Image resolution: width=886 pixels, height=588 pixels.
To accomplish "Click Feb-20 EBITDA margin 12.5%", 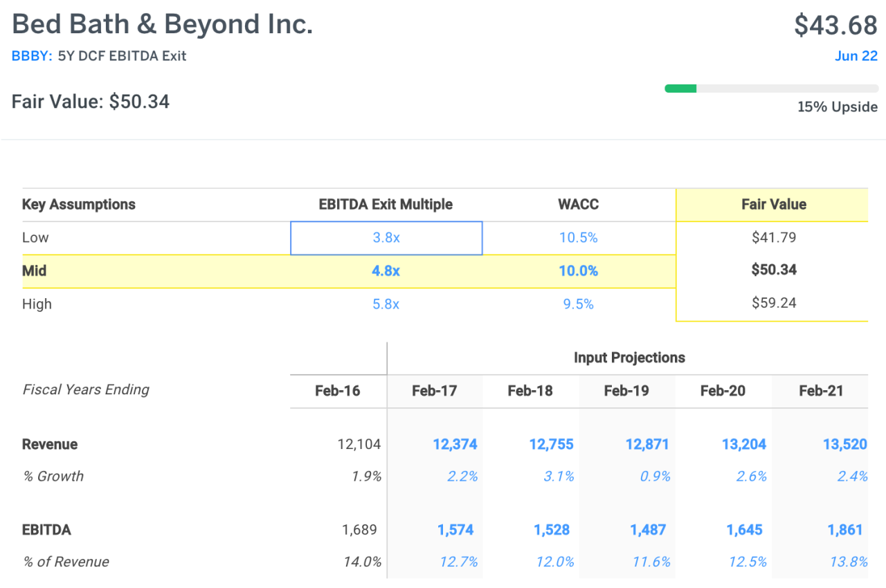I will [748, 562].
